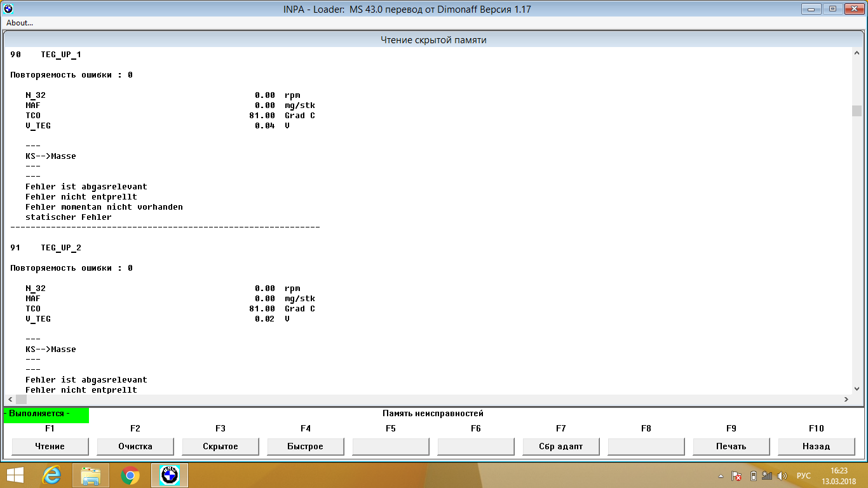This screenshot has width=868, height=488.
Task: Open Google Chrome from the taskbar
Action: [x=130, y=475]
